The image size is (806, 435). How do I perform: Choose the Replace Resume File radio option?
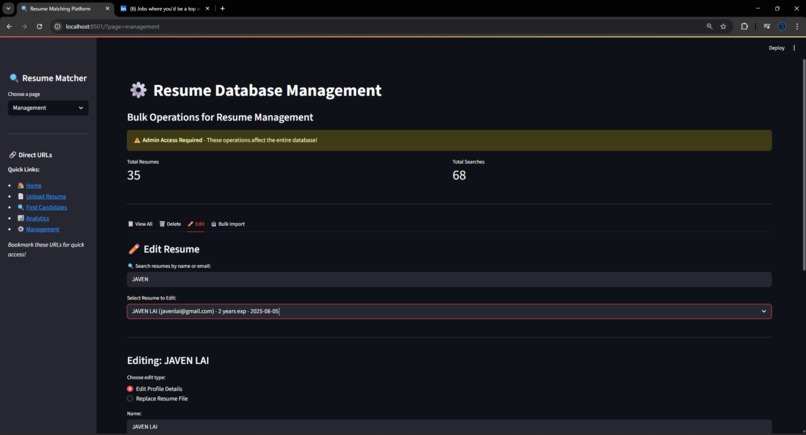pyautogui.click(x=157, y=398)
